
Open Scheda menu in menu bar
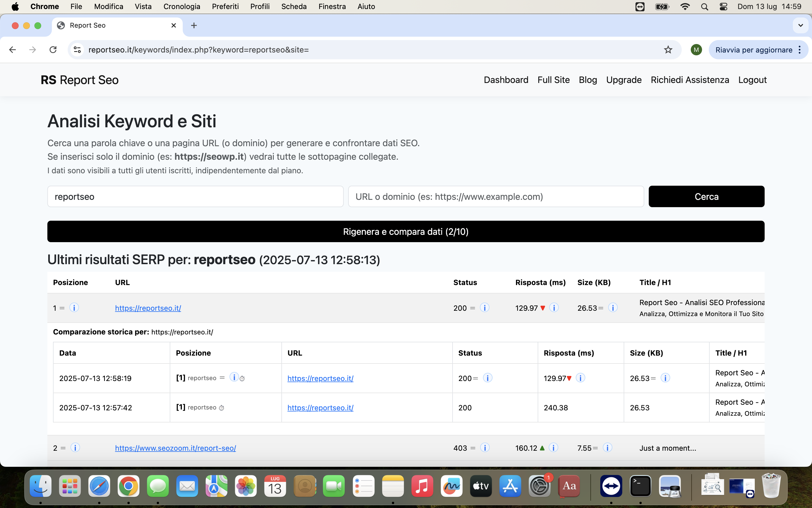(294, 7)
